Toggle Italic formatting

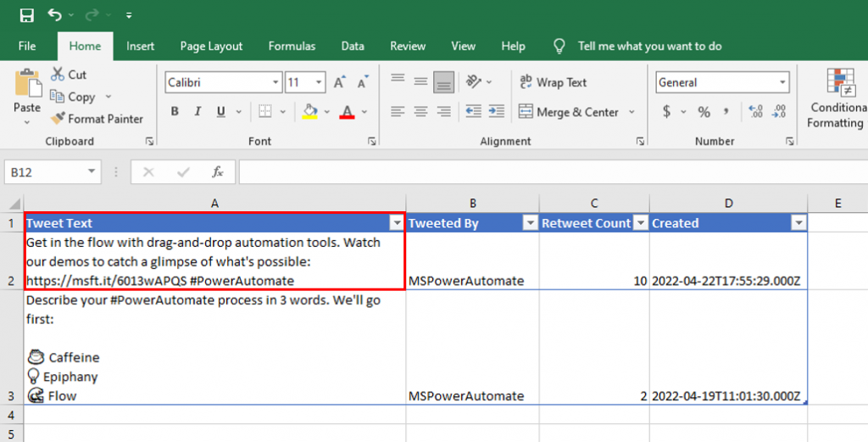pos(198,111)
